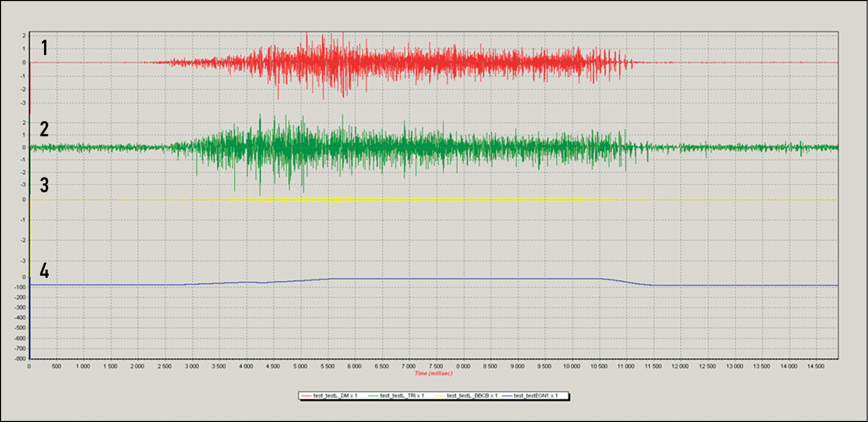Click the 5 000 tick on time axis

click(x=300, y=366)
